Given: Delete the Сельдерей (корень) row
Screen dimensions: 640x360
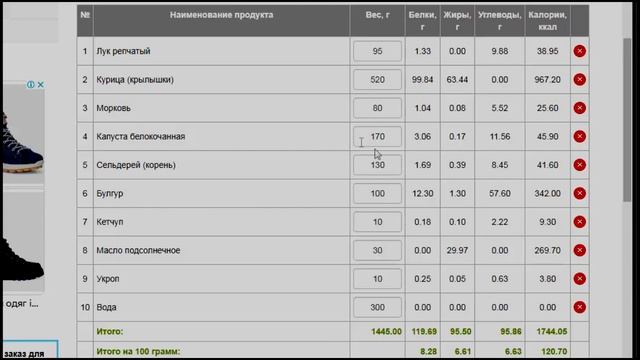Looking at the screenshot, I should pos(580,165).
